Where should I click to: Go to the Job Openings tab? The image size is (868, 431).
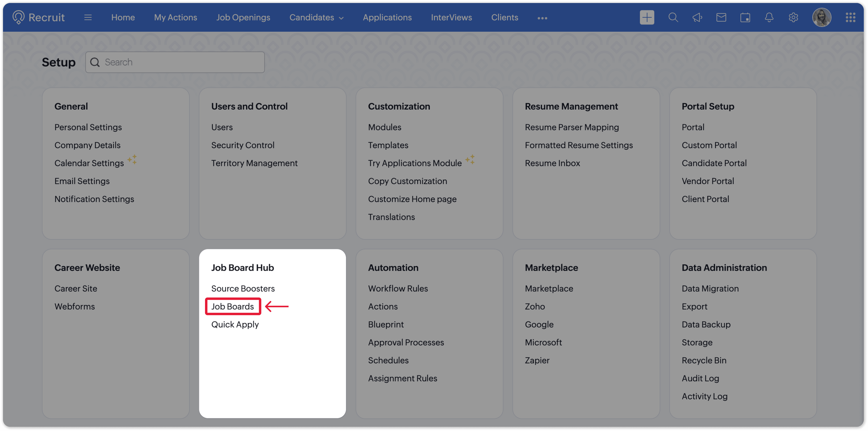[243, 18]
